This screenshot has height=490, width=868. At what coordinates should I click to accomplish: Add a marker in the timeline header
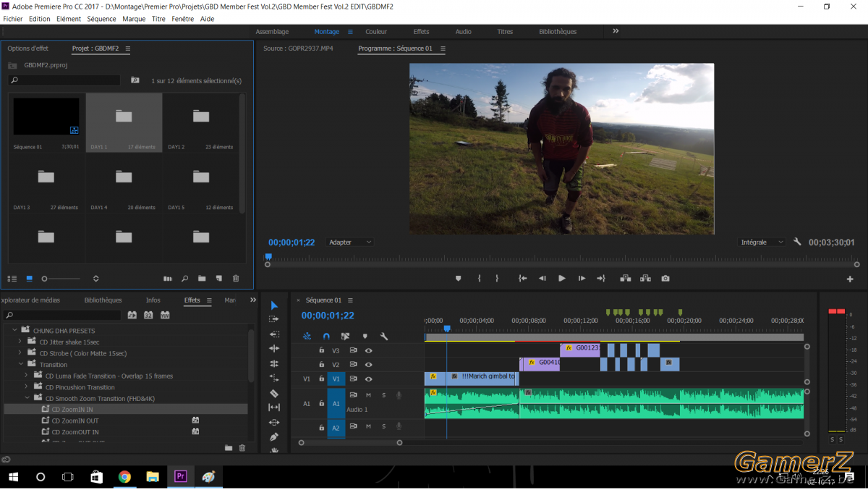[x=365, y=336]
